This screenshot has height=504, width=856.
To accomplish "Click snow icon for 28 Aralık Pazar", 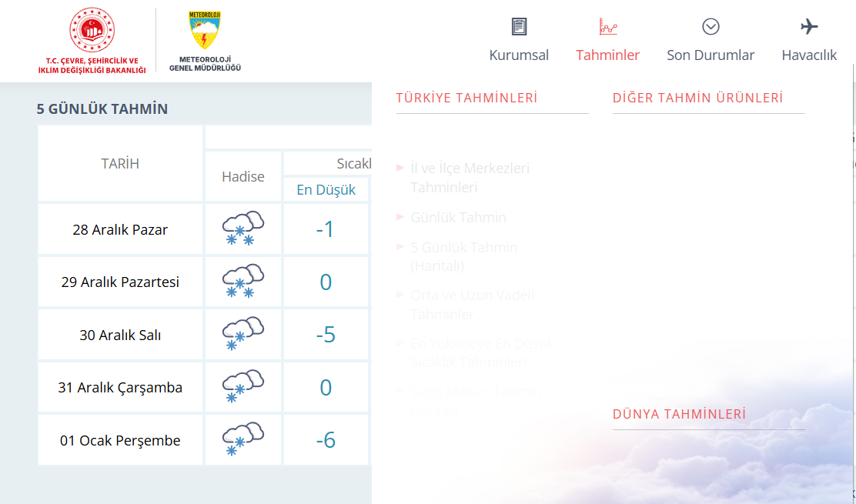I will [242, 229].
